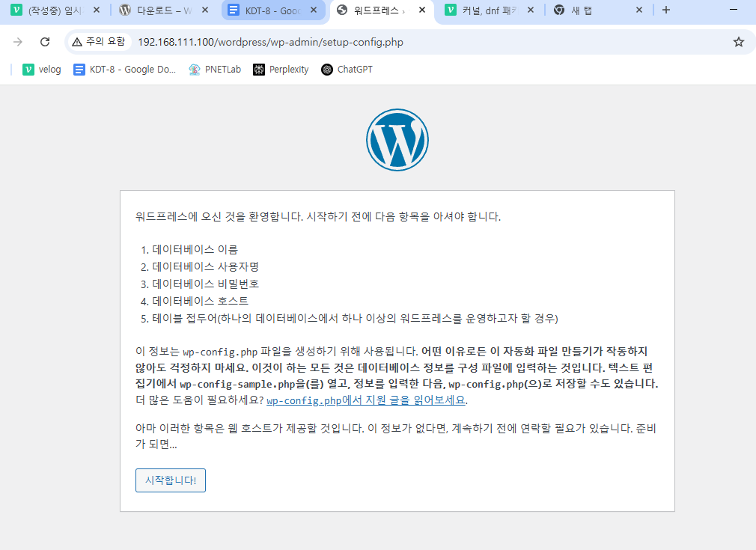756x550 pixels.
Task: Minimize the browser window
Action: click(734, 10)
